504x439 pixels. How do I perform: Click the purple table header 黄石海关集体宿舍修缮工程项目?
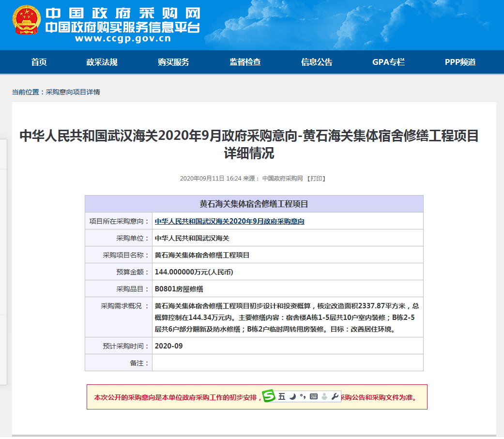coord(254,204)
